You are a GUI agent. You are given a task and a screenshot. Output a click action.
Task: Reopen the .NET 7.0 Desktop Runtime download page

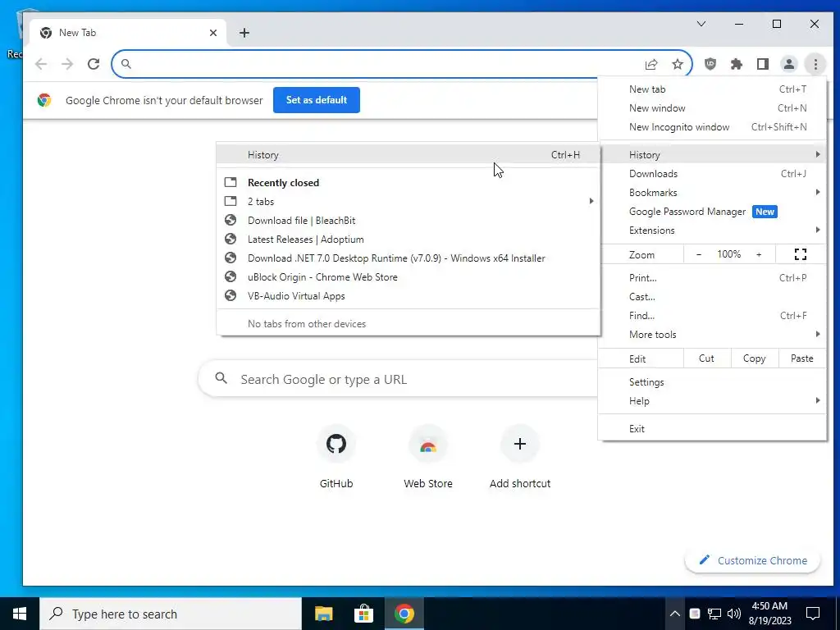(409, 258)
